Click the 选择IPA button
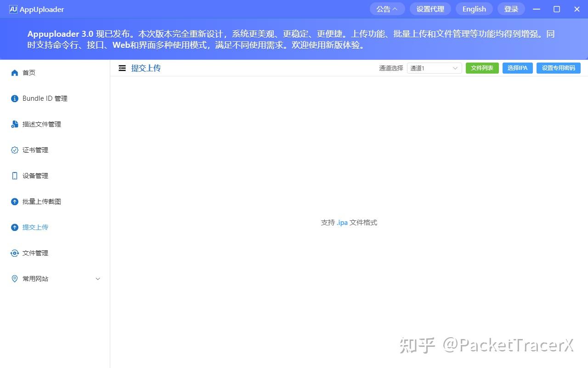This screenshot has height=368, width=588. [x=518, y=68]
